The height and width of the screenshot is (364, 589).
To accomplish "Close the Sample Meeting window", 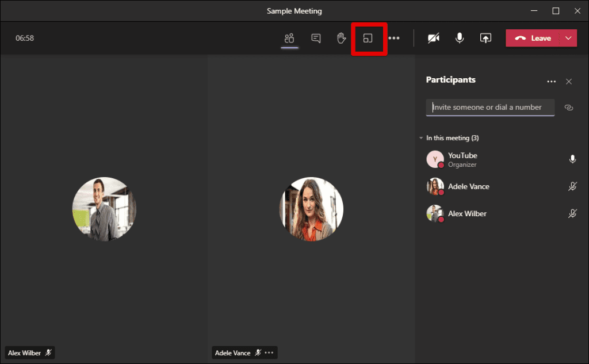I will click(577, 11).
